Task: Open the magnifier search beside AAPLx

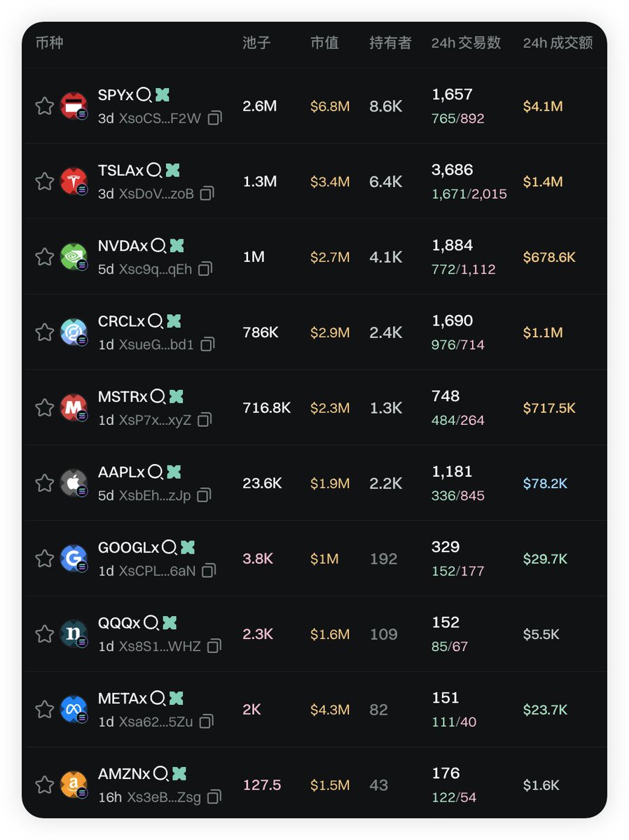Action: point(155,472)
